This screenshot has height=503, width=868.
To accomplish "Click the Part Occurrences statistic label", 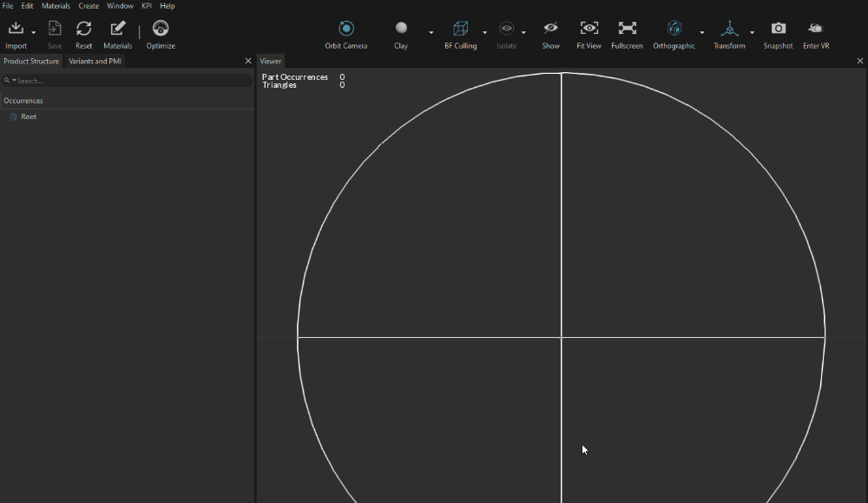I will click(x=295, y=77).
